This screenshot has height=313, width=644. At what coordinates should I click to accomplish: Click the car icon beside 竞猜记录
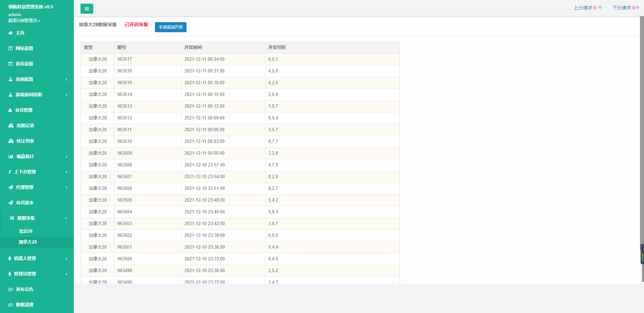click(11, 125)
